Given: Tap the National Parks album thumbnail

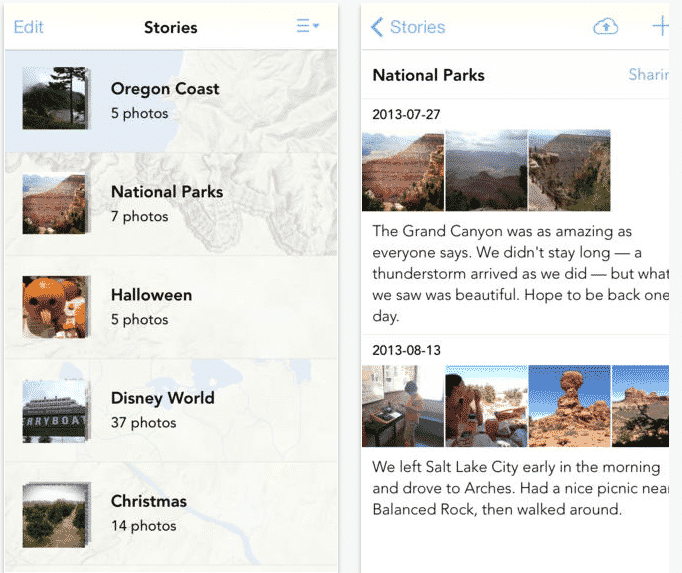Looking at the screenshot, I should 55,203.
